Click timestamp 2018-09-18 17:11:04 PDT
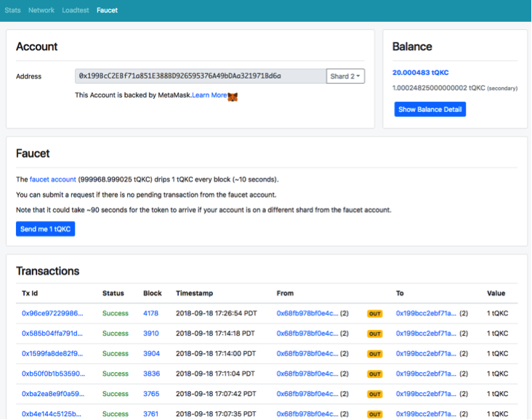 tap(215, 373)
